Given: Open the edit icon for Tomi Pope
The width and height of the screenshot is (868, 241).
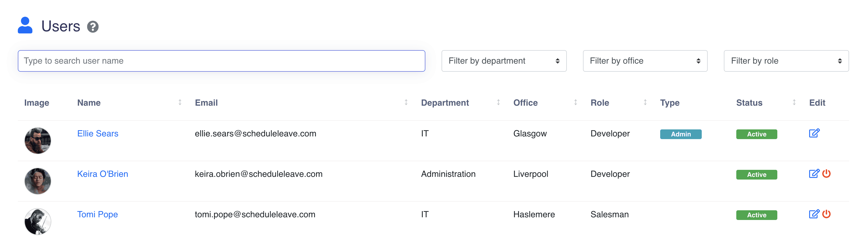Looking at the screenshot, I should [x=814, y=214].
